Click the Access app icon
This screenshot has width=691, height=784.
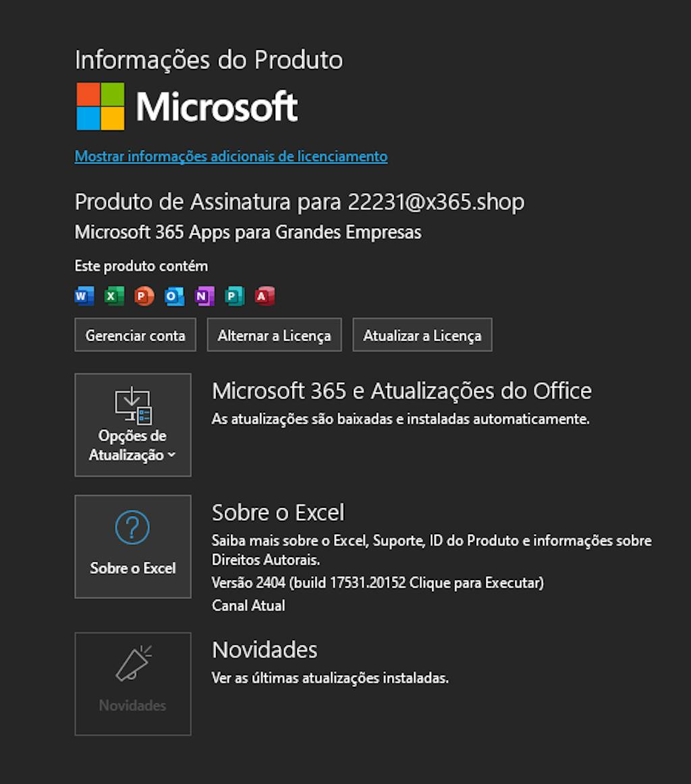265,296
